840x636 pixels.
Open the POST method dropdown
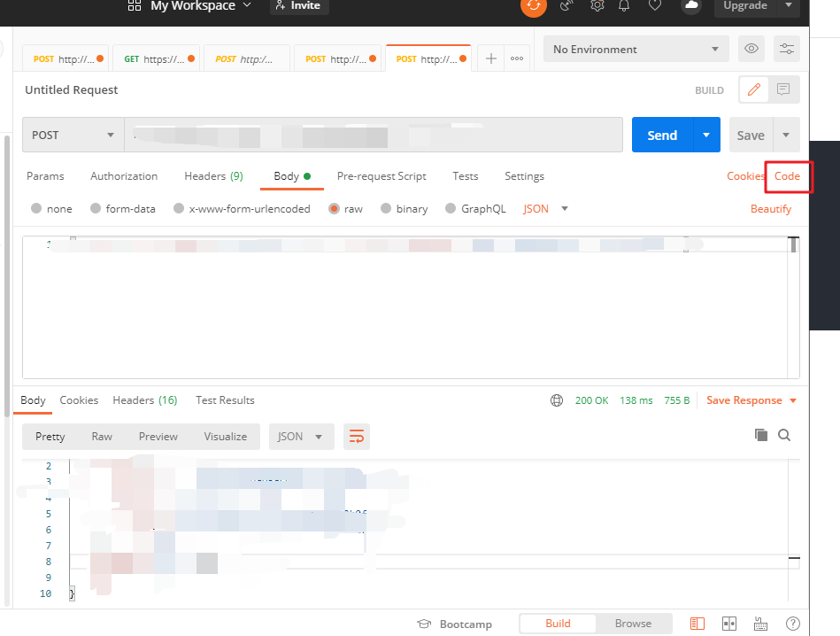[x=73, y=135]
